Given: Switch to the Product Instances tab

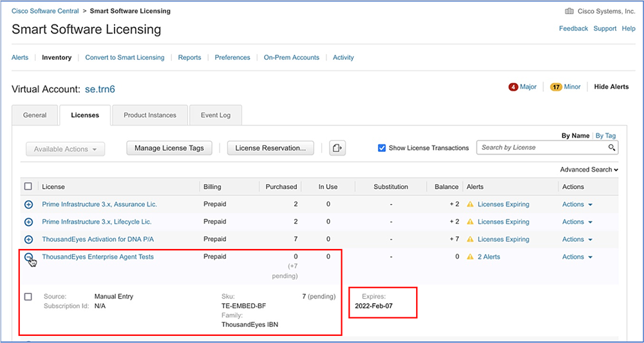Looking at the screenshot, I should point(150,115).
